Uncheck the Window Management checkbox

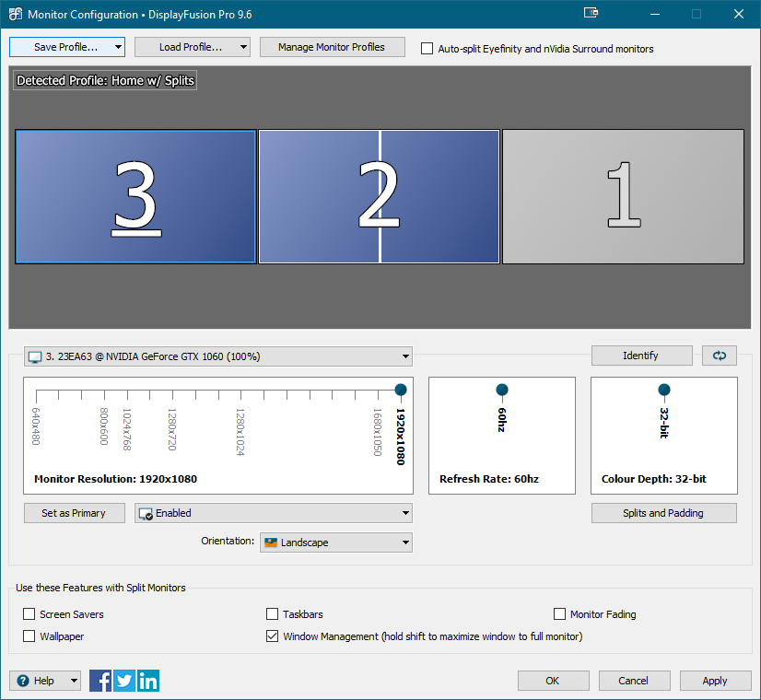pos(273,636)
